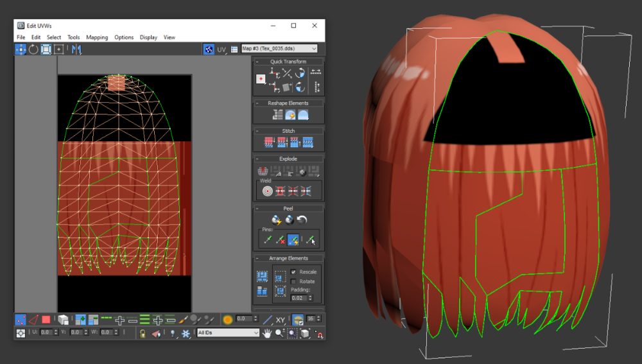
Task: Toggle the checker pattern map display button
Action: (x=209, y=49)
